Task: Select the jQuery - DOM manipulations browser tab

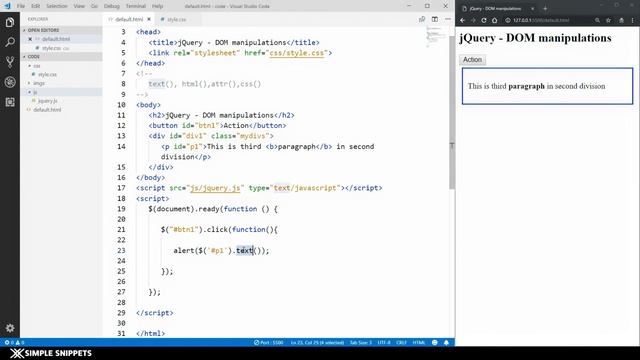Action: pyautogui.click(x=495, y=8)
